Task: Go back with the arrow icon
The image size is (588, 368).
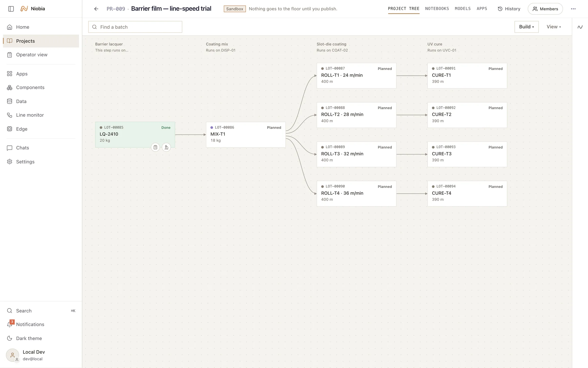Action: [96, 9]
